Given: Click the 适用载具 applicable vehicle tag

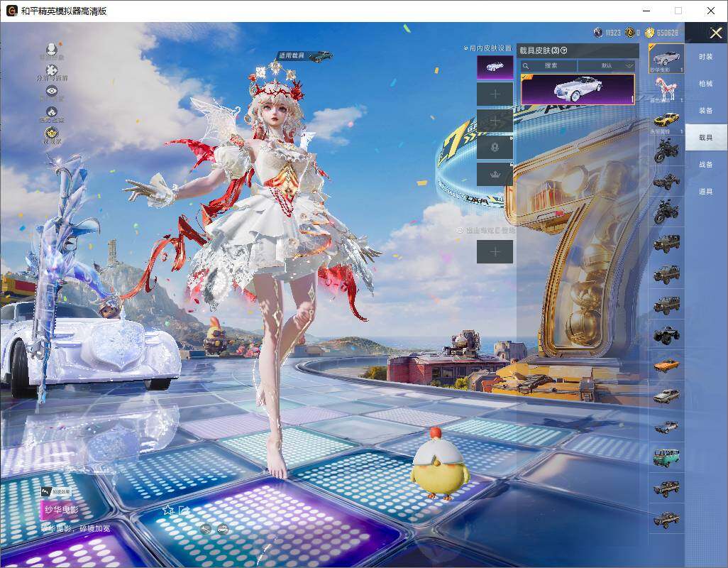Looking at the screenshot, I should pyautogui.click(x=305, y=55).
